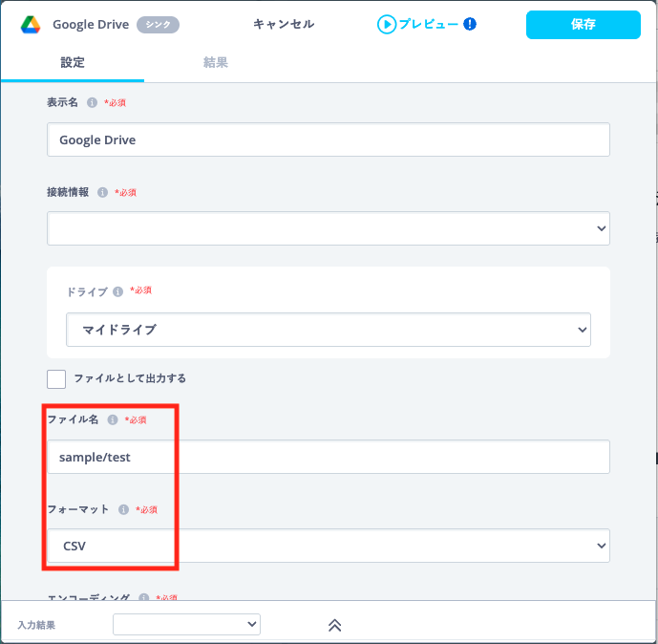Open the 入力結果 dropdown

tap(186, 624)
